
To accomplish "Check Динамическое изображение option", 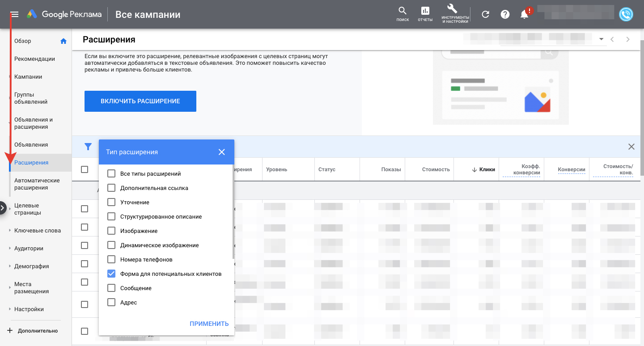I will pyautogui.click(x=111, y=245).
